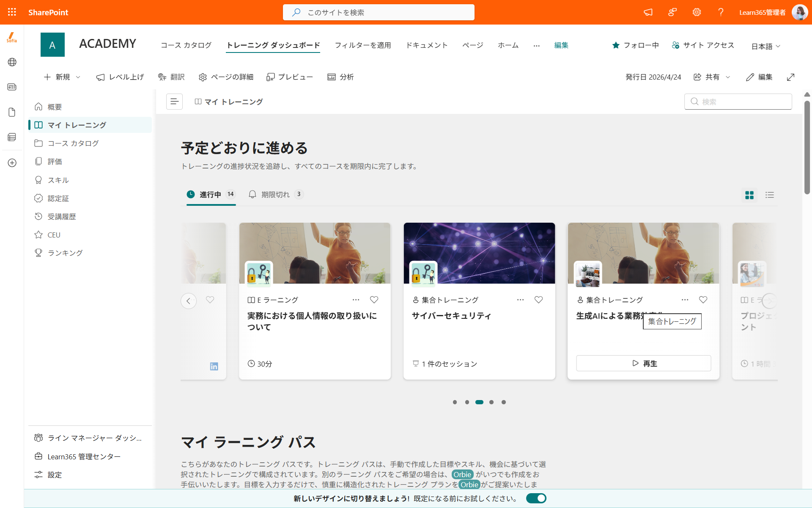Open the 日本語 language dropdown
The width and height of the screenshot is (812, 508).
coord(765,46)
